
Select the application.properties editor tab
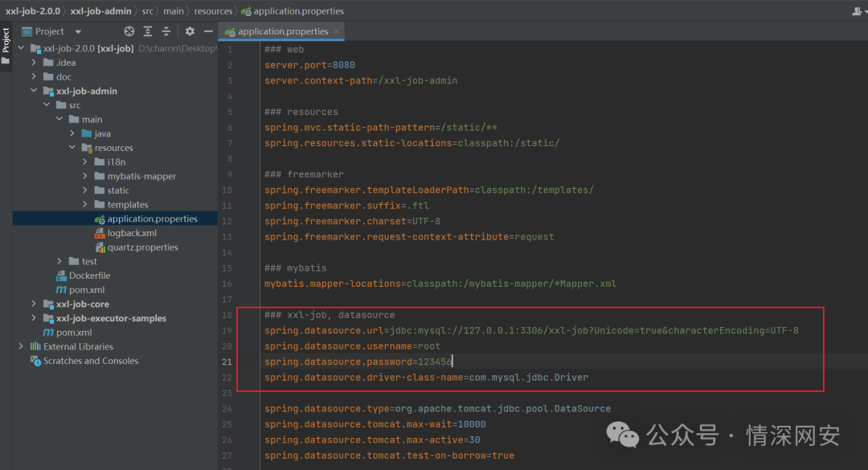point(282,31)
